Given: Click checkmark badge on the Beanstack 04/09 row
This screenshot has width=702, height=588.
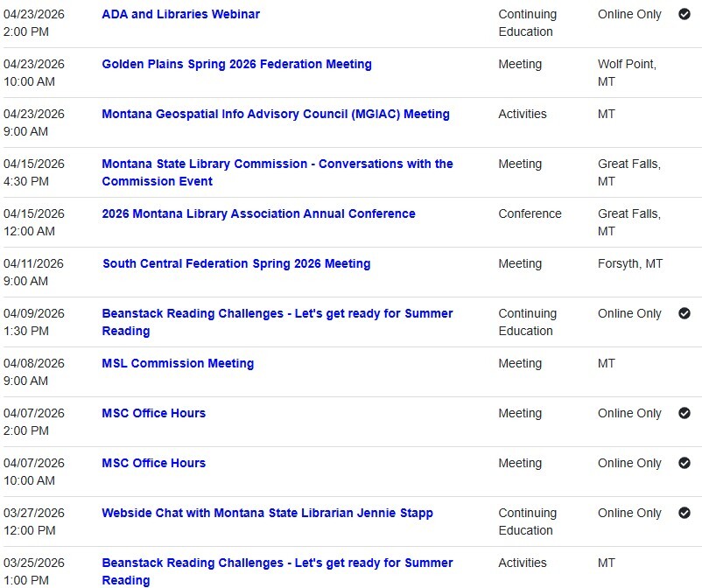Looking at the screenshot, I should [x=686, y=313].
